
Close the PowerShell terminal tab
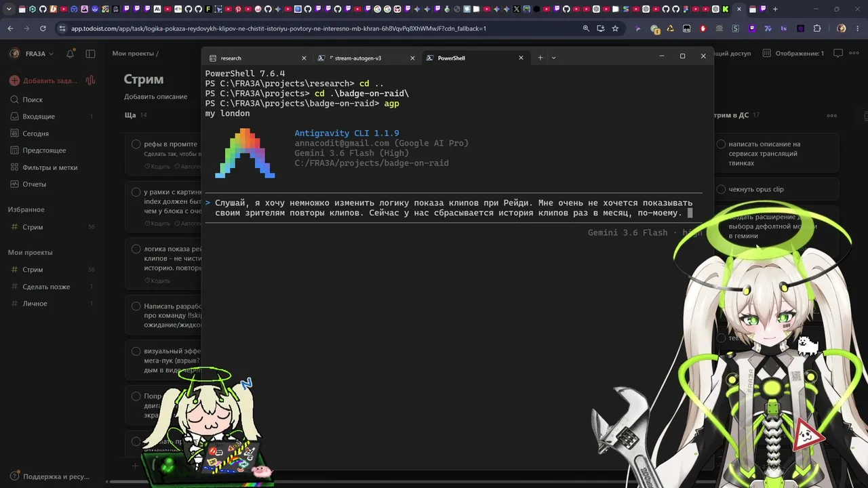pos(521,58)
